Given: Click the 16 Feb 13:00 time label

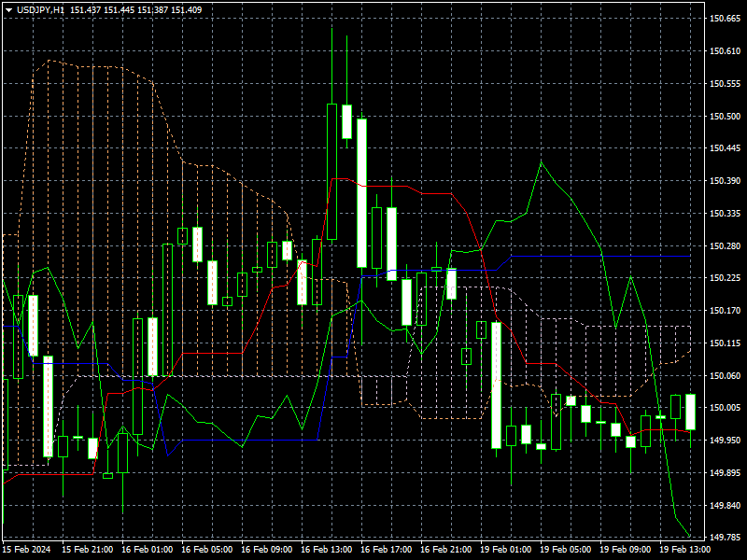Looking at the screenshot, I should (x=327, y=550).
